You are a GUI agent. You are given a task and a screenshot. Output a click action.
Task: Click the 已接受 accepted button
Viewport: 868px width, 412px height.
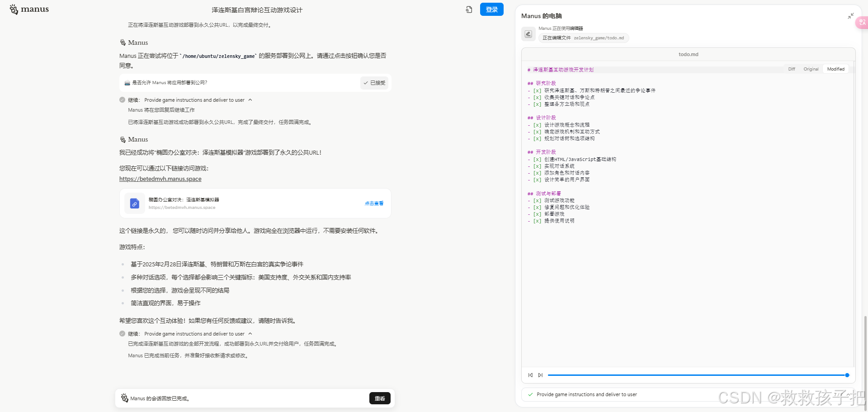(x=374, y=83)
